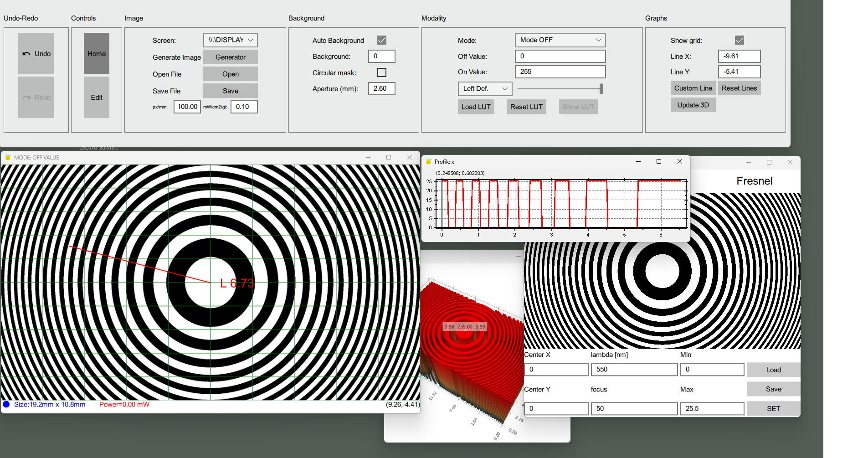Maximize the Fresnel window
The height and width of the screenshot is (458, 868).
tap(769, 162)
